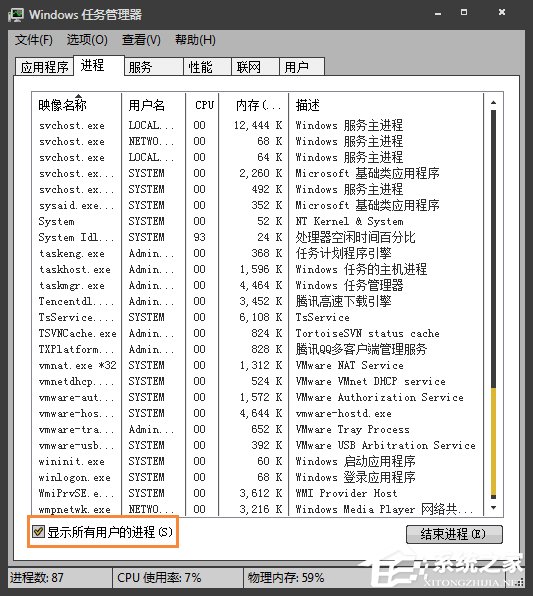Image resolution: width=533 pixels, height=596 pixels.
Task: Click 进程数: 87 in status bar
Action: click(x=36, y=578)
